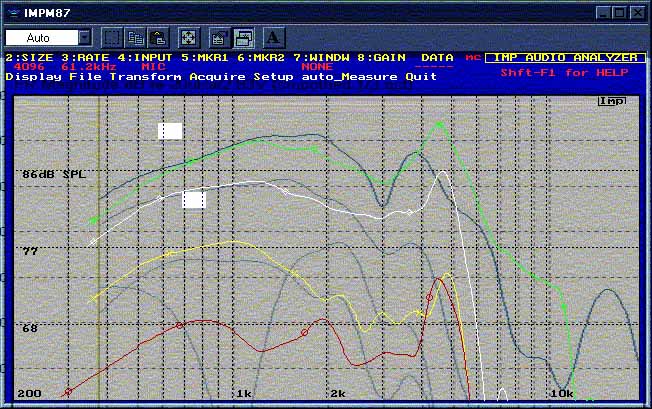The width and height of the screenshot is (652, 409).
Task: Click the 1k frequency axis label
Action: [x=244, y=393]
